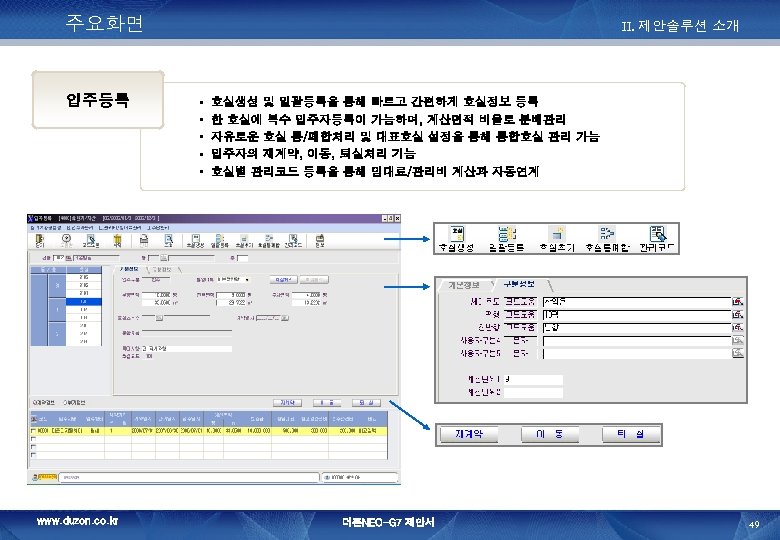Click the calendar button beside the date field
This screenshot has width=780, height=540.
point(285,318)
